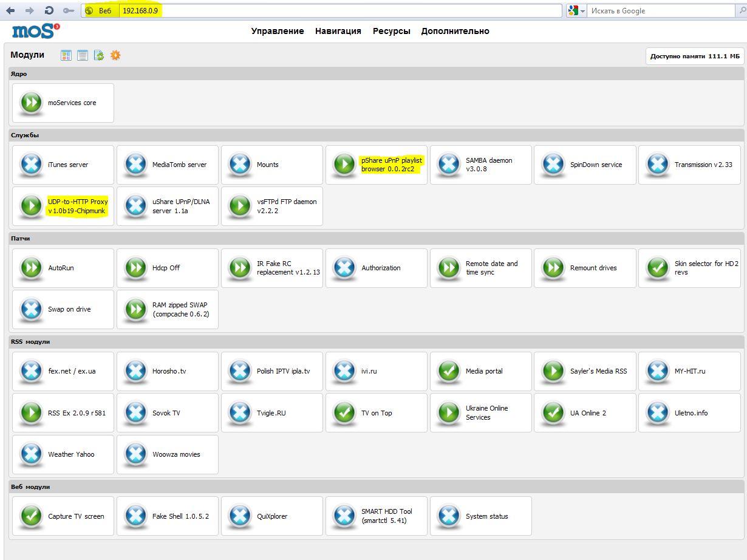Viewport: 747px width, 560px height.
Task: Click the SpinDown service status icon
Action: coord(553,165)
